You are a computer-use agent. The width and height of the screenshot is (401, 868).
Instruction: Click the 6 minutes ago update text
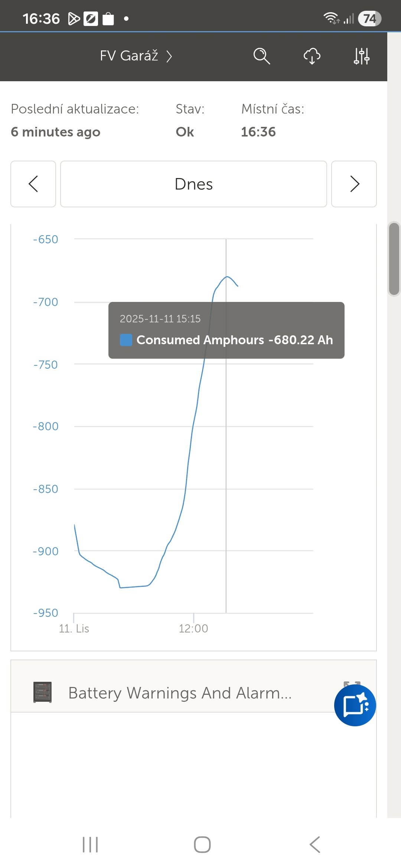56,132
